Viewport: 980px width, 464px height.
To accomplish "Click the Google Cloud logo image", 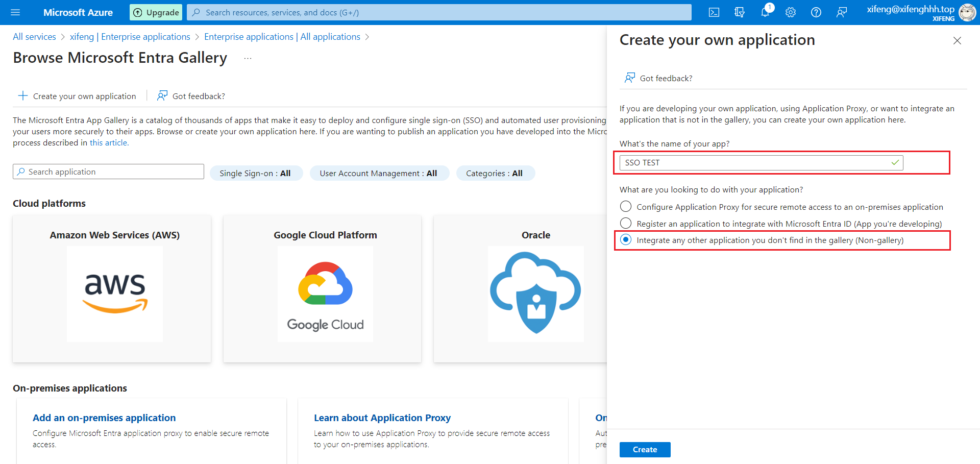I will coord(325,294).
